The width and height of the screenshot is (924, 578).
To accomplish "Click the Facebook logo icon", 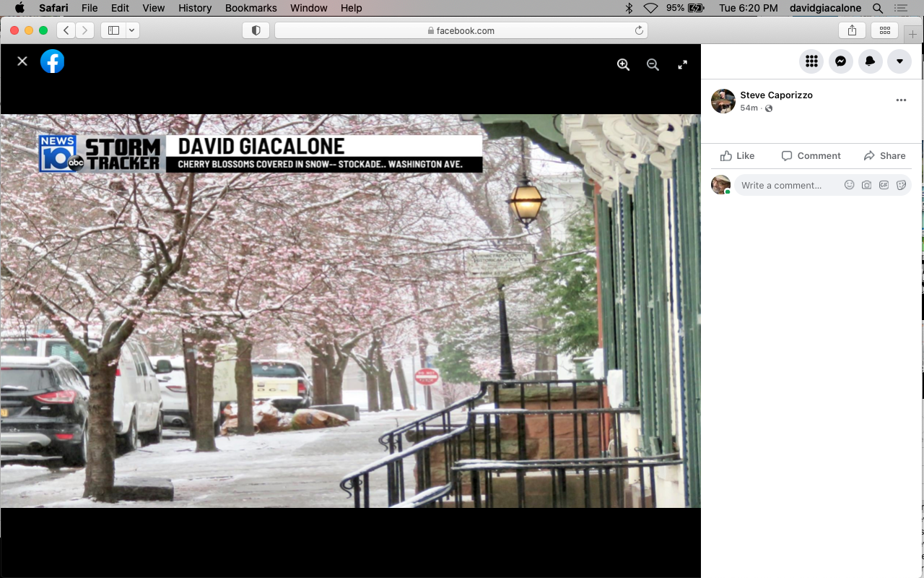I will pyautogui.click(x=52, y=61).
